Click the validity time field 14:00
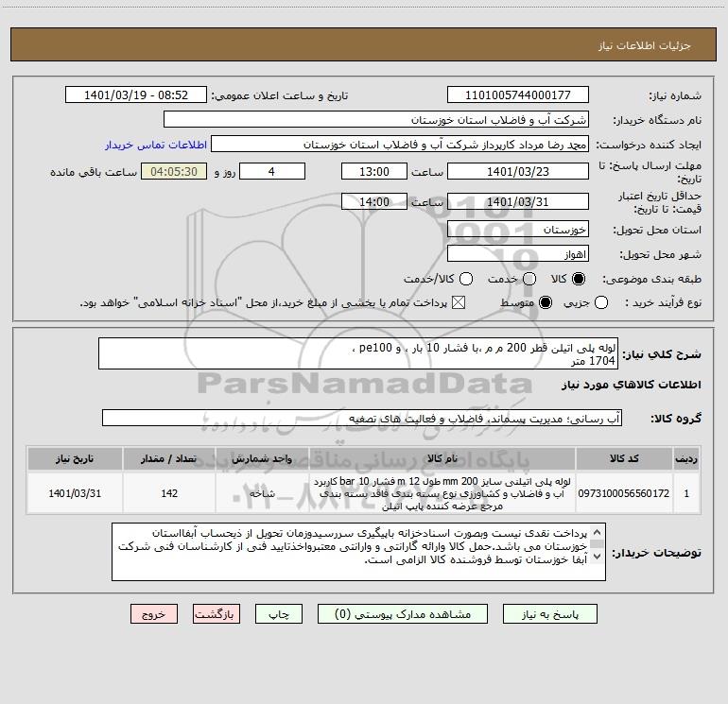The width and height of the screenshot is (728, 704). [x=374, y=201]
